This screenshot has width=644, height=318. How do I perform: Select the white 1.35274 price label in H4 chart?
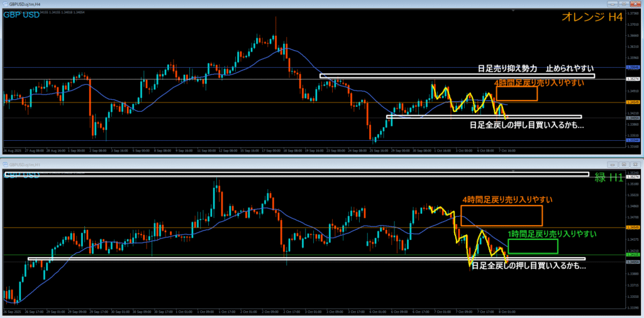[632, 79]
